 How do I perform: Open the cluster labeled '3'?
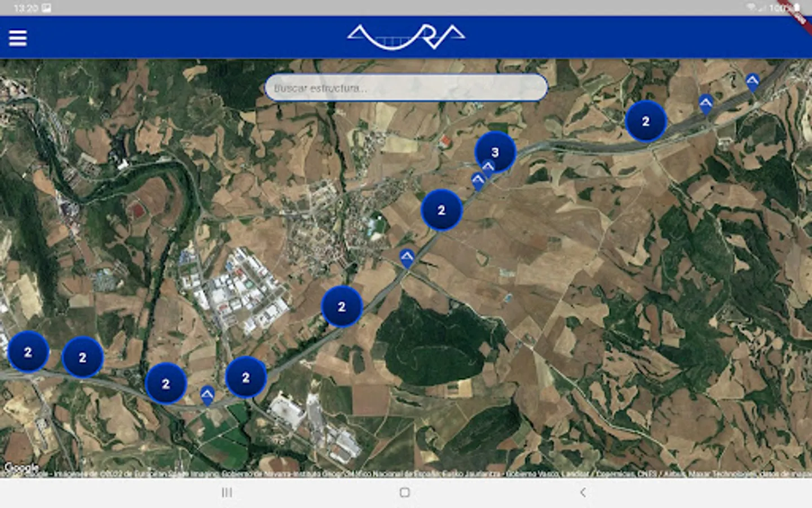point(495,151)
